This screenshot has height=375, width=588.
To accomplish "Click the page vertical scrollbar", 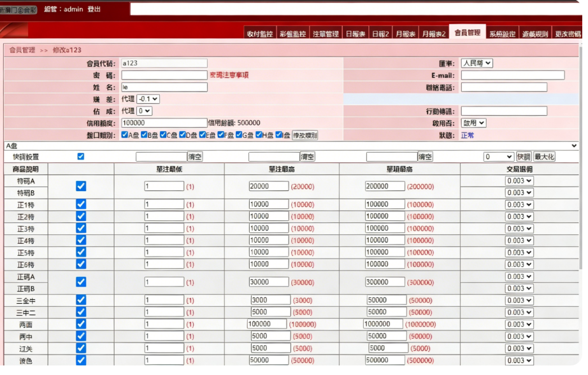I will coord(581,157).
